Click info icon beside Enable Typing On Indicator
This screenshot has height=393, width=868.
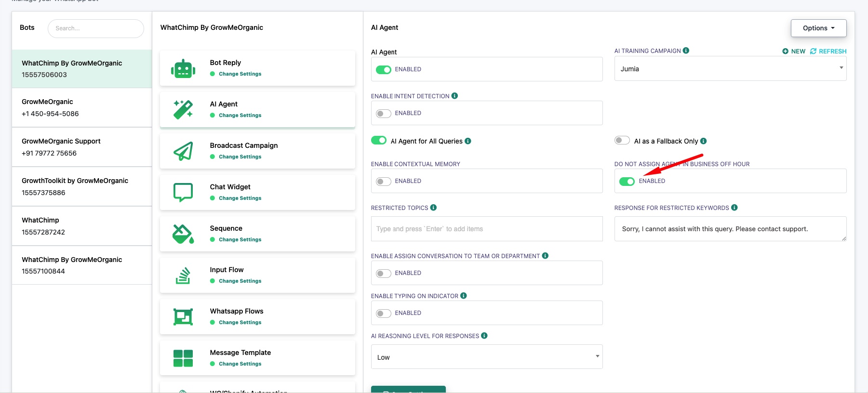point(463,296)
